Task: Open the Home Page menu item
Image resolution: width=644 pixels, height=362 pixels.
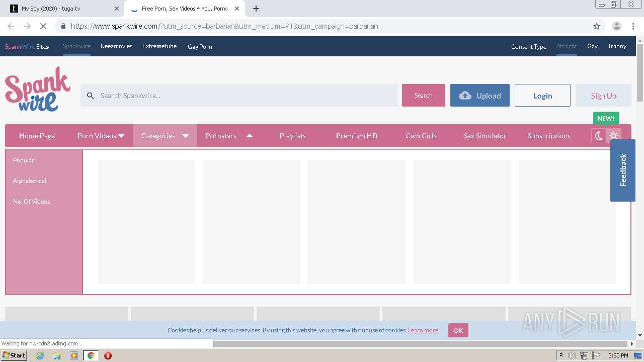Action: pyautogui.click(x=37, y=136)
